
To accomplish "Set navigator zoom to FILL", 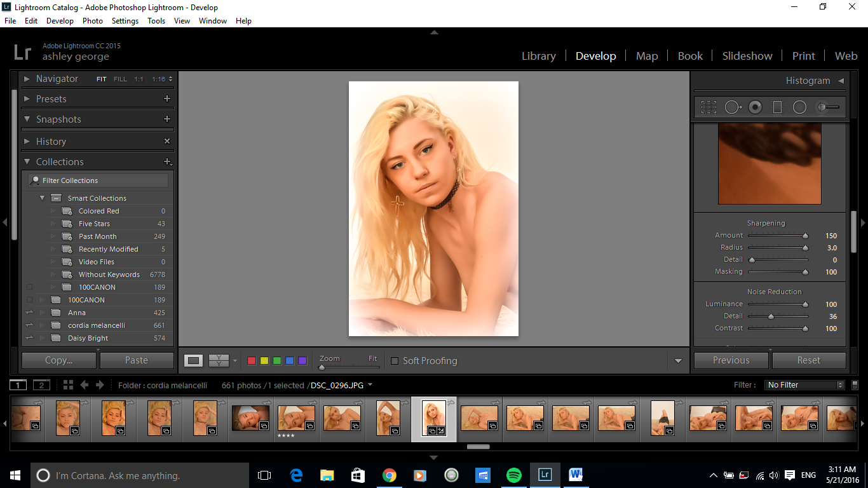I will 120,79.
